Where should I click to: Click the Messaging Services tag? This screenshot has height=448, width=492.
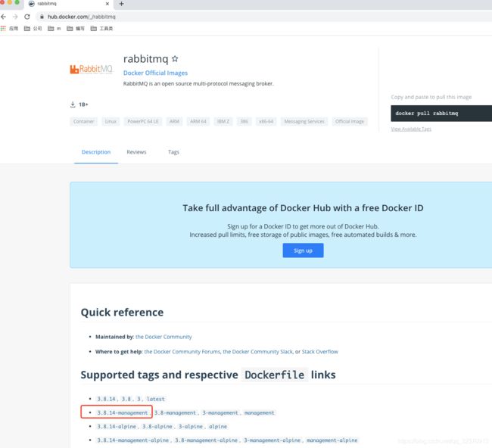304,121
